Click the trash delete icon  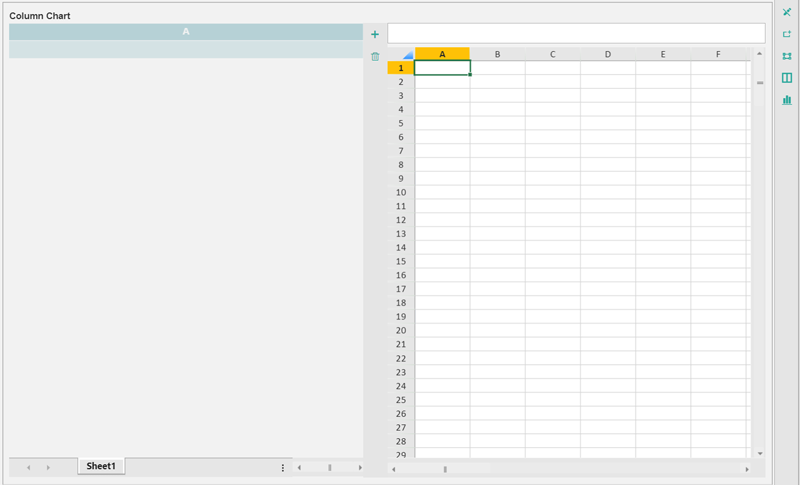click(375, 57)
